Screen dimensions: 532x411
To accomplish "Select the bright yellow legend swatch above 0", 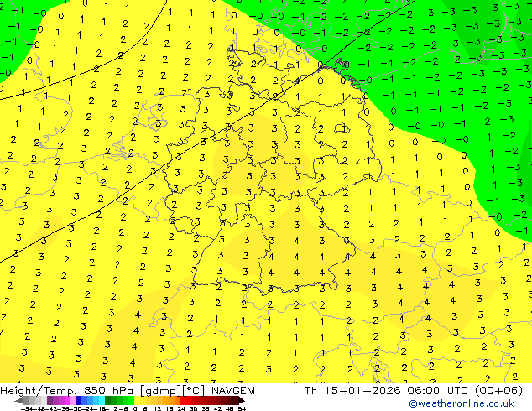I will pos(137,400).
